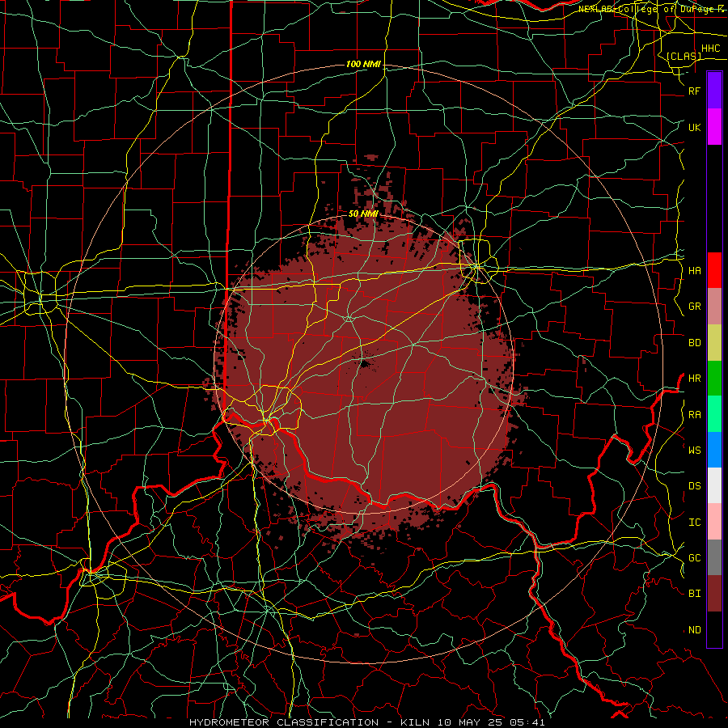Viewport: 728px width, 728px height.
Task: Click the brown BI legend color swatch
Action: tap(714, 594)
